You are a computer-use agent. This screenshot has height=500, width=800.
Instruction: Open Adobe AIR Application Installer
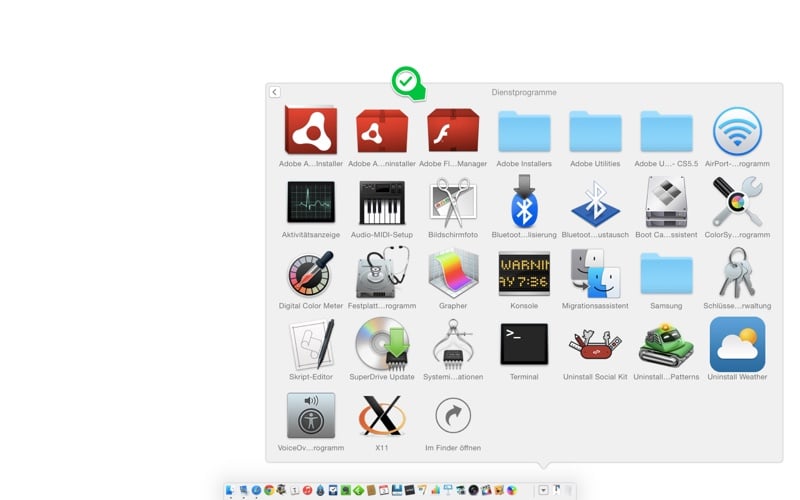[x=311, y=131]
